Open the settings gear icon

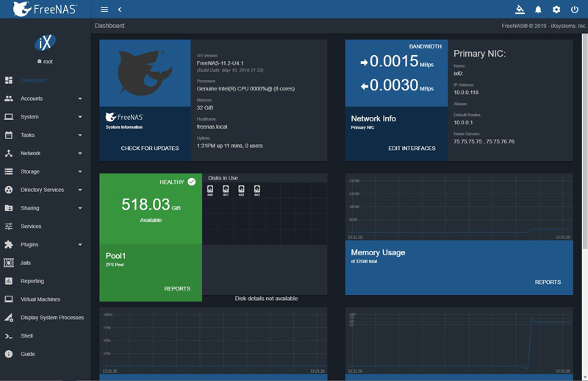[x=556, y=10]
